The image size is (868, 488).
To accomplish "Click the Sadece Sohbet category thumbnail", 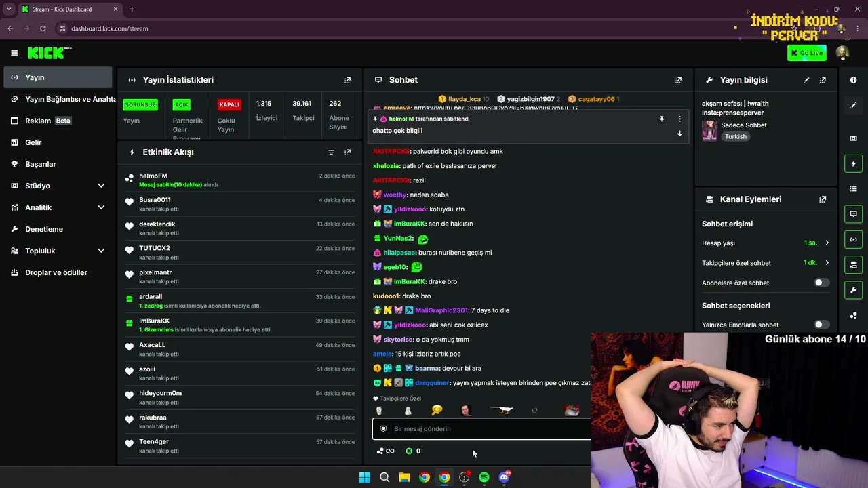I will pyautogui.click(x=709, y=131).
